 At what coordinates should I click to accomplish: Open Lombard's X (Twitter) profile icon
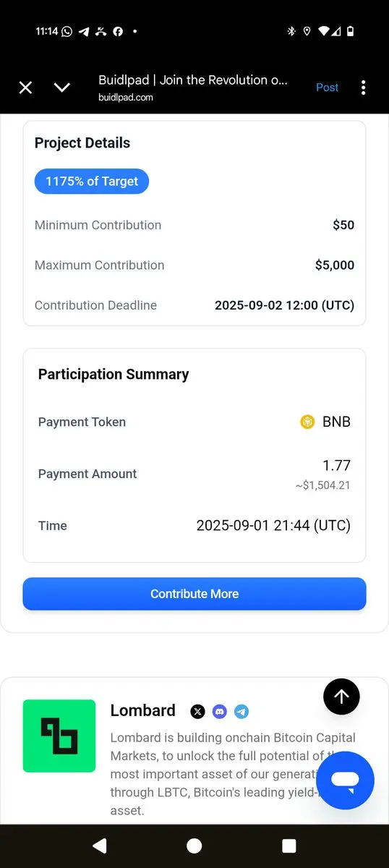[x=197, y=712]
